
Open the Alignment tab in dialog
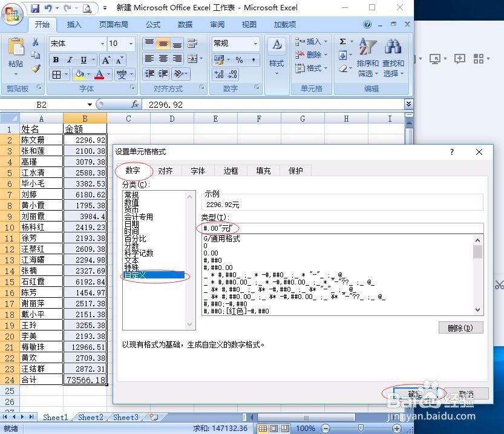pos(165,171)
